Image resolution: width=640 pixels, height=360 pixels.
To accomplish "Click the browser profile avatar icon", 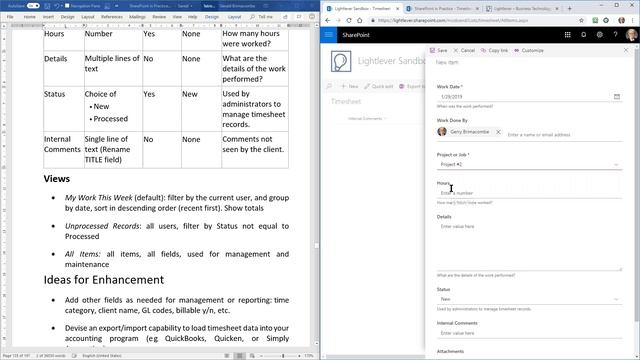I will [622, 20].
